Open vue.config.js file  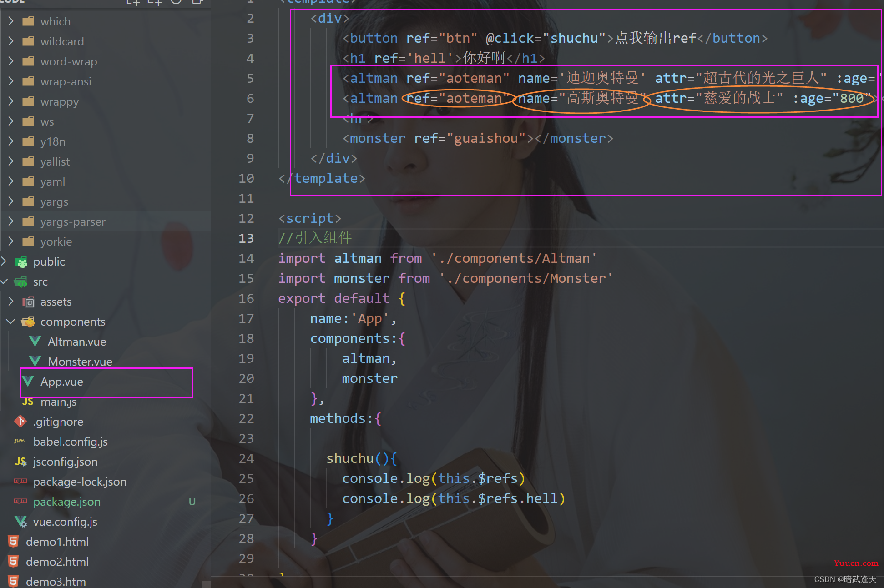tap(65, 522)
